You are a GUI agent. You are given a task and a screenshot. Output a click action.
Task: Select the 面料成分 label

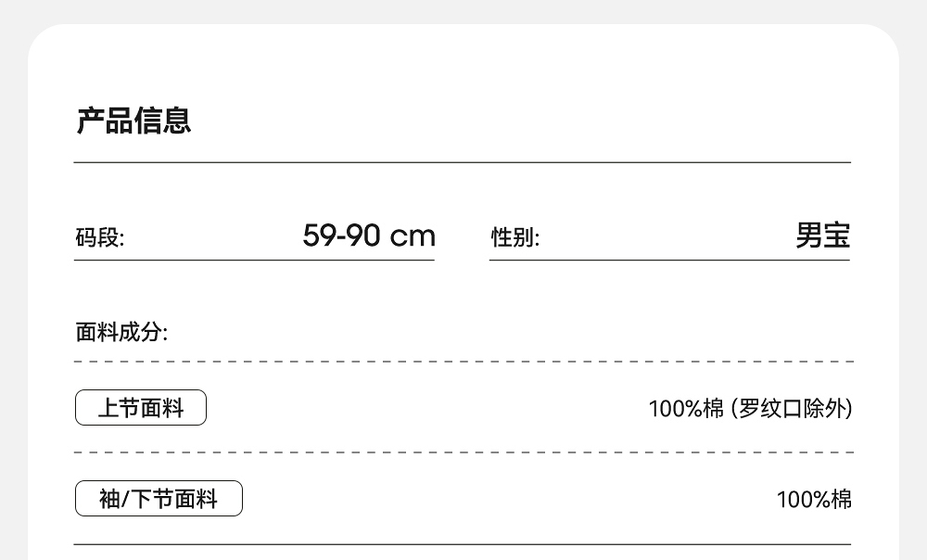pos(121,332)
